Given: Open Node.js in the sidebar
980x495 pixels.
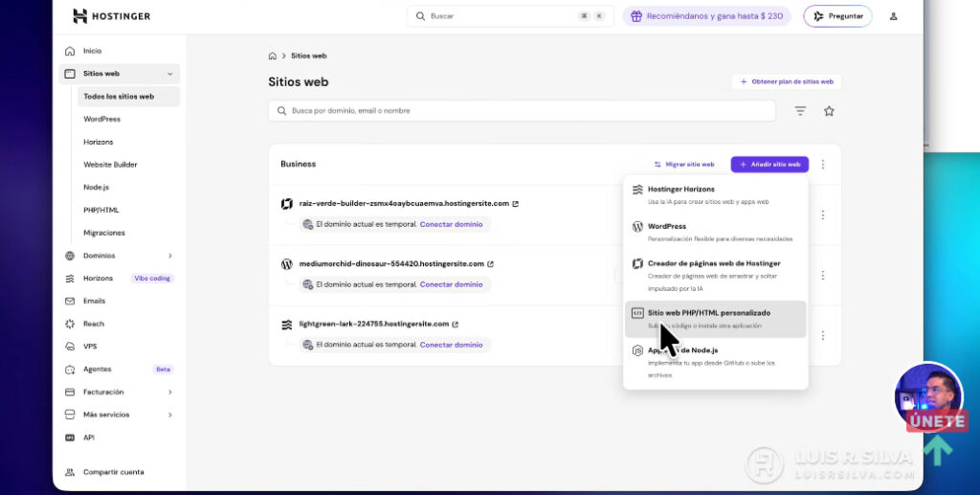Looking at the screenshot, I should (97, 187).
